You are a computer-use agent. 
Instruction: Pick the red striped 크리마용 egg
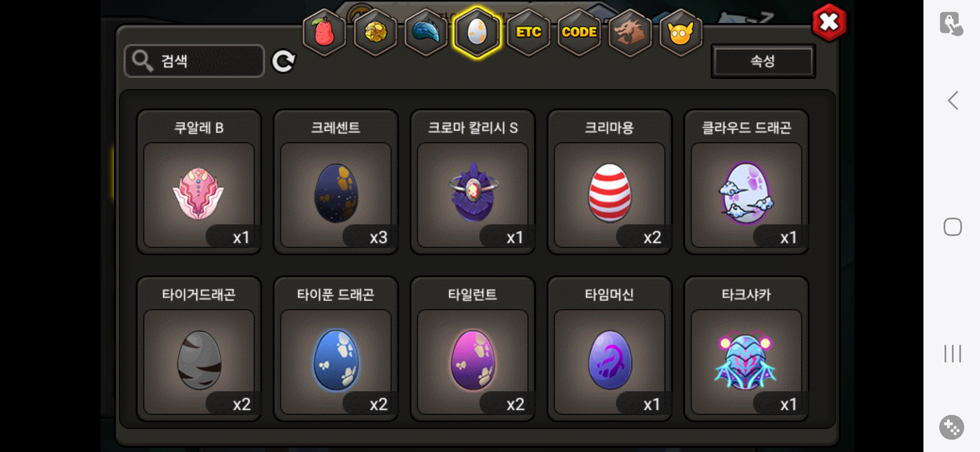609,182
